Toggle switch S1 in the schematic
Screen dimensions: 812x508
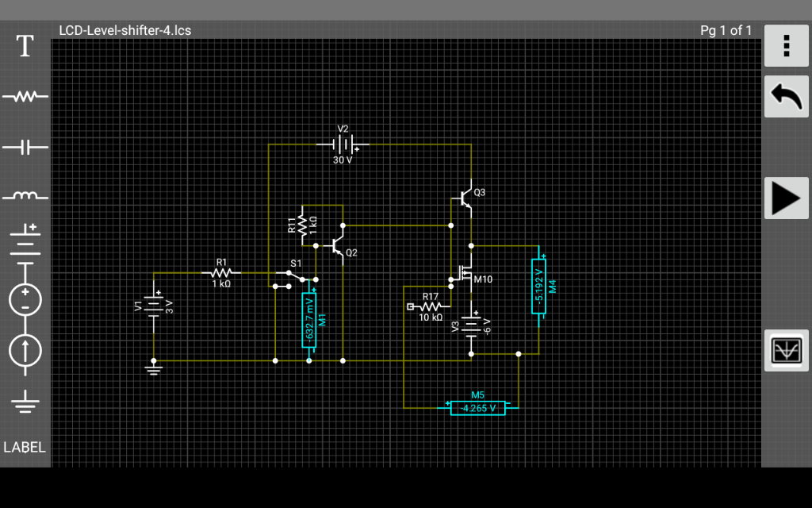coord(296,275)
